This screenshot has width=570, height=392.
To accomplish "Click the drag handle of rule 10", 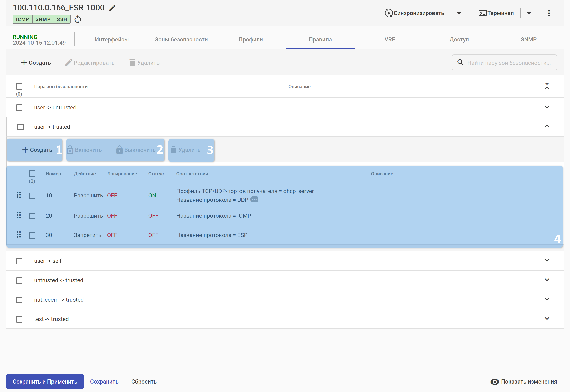I will coord(19,195).
